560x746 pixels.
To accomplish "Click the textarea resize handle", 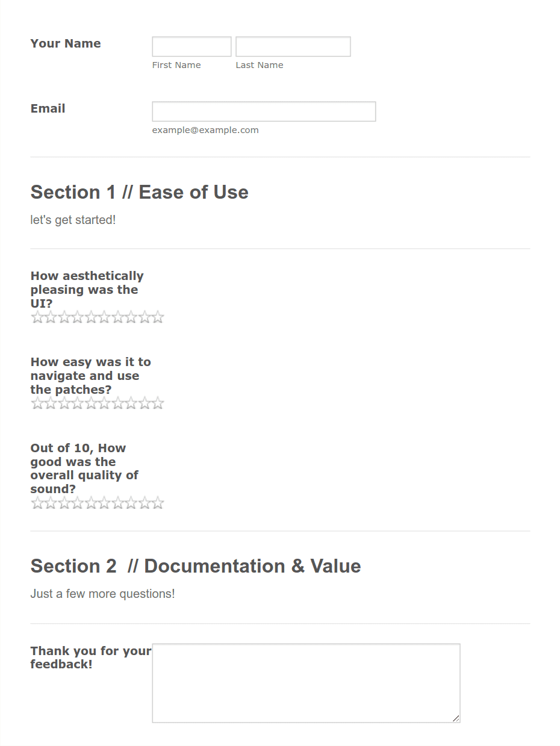I will [456, 718].
